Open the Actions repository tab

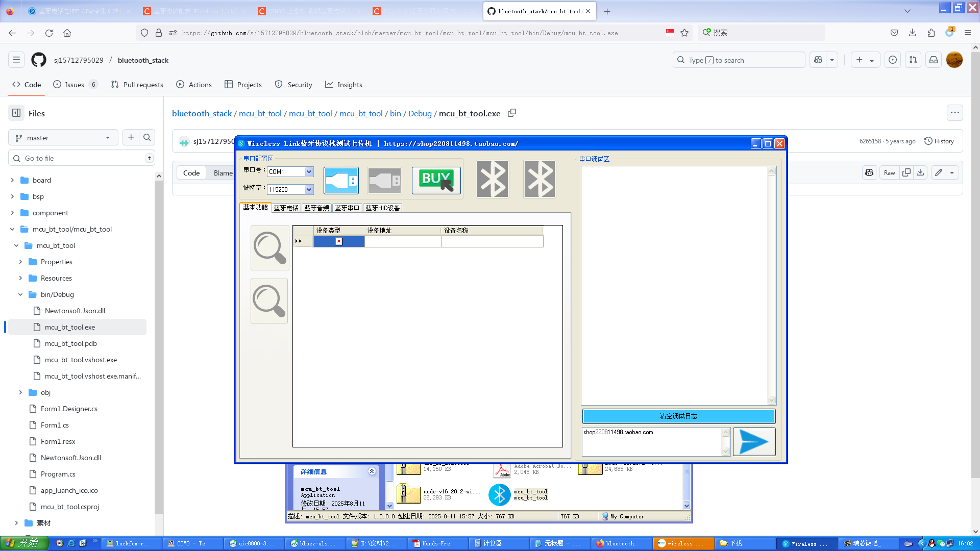[x=194, y=85]
